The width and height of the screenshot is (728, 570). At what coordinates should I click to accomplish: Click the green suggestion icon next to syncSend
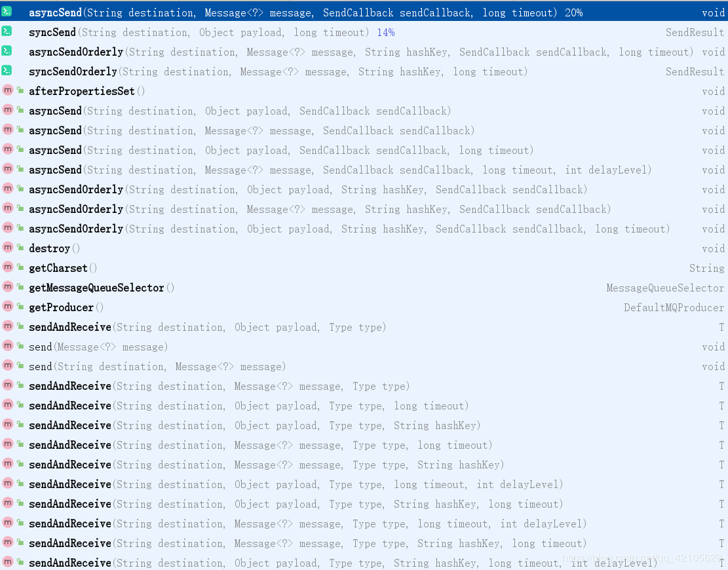(8, 31)
